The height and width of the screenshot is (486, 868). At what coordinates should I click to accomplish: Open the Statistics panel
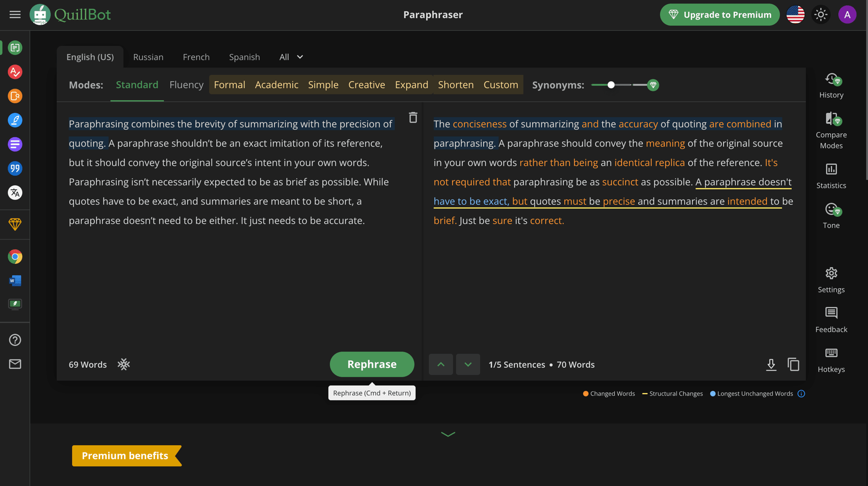831,175
